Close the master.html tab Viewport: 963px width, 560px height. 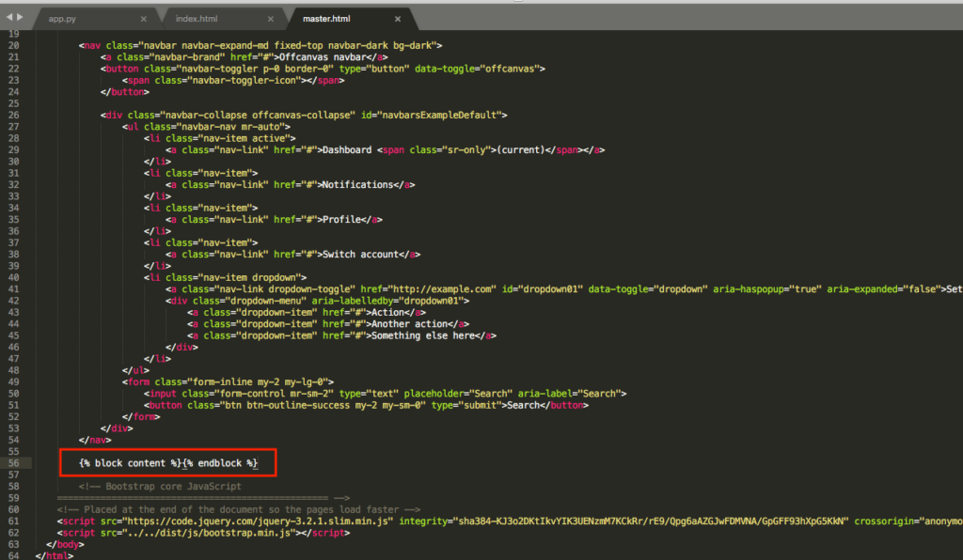[397, 18]
